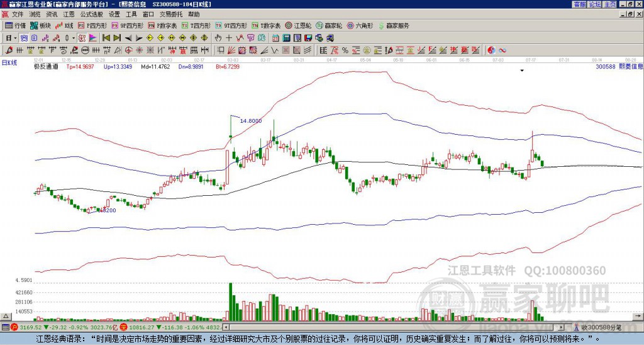Click the zigzag wave line tool
644x345 pixels.
coord(274,50)
